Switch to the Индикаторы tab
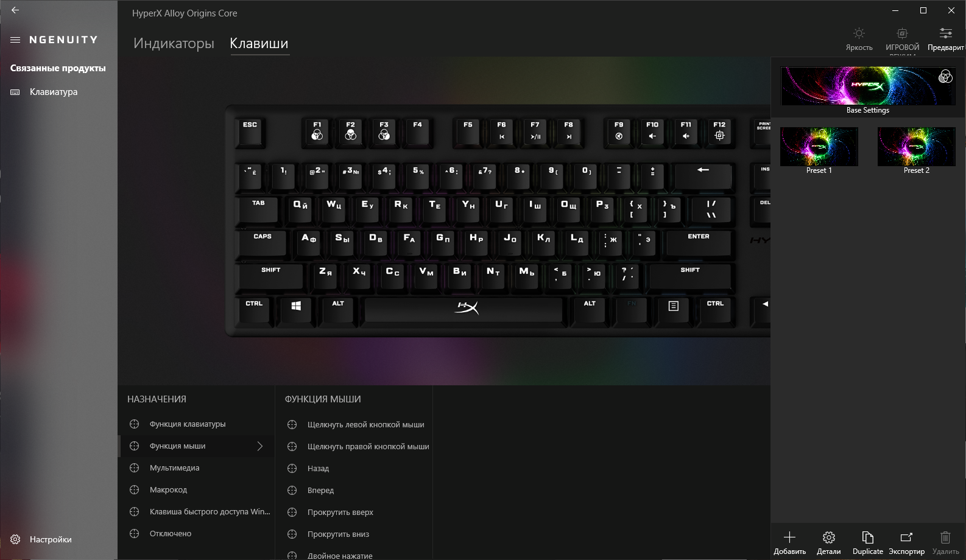Image resolution: width=966 pixels, height=560 pixels. (174, 43)
